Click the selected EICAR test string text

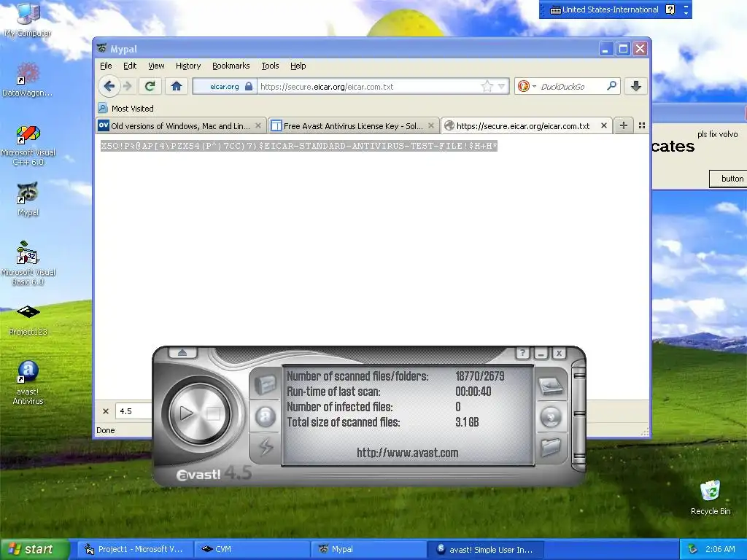coord(298,146)
